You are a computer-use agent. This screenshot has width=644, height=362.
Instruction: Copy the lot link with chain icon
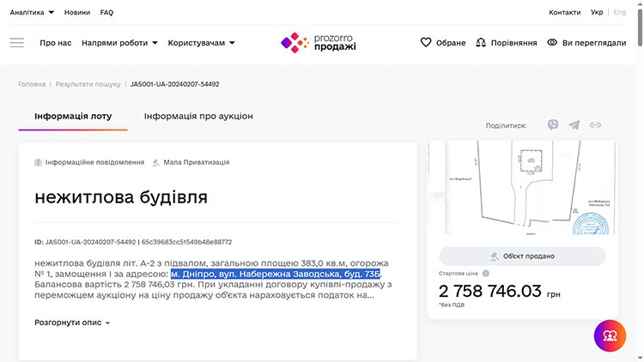coord(595,124)
